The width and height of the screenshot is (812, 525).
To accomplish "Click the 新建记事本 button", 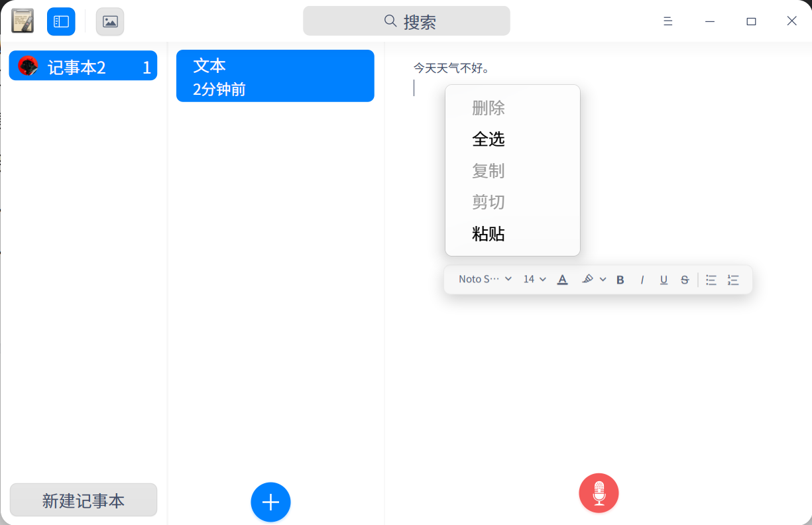I will pos(84,500).
